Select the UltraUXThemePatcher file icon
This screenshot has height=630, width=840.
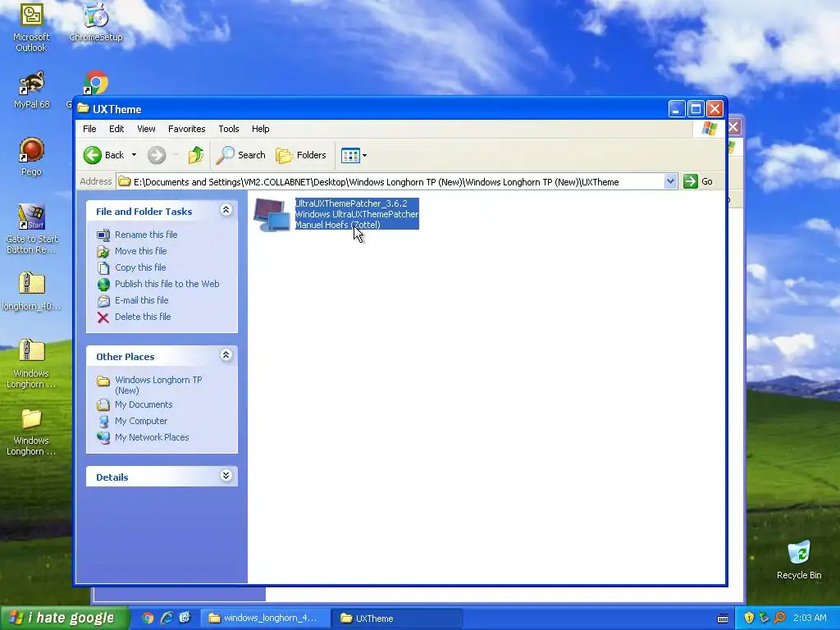272,214
